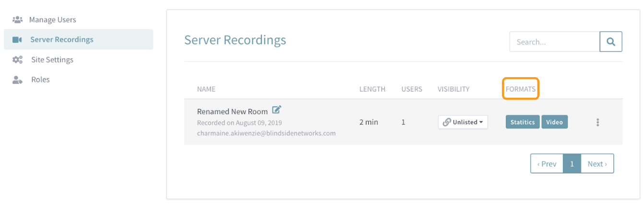The width and height of the screenshot is (644, 206).
Task: Open the three-dot recording options menu
Action: pos(597,122)
